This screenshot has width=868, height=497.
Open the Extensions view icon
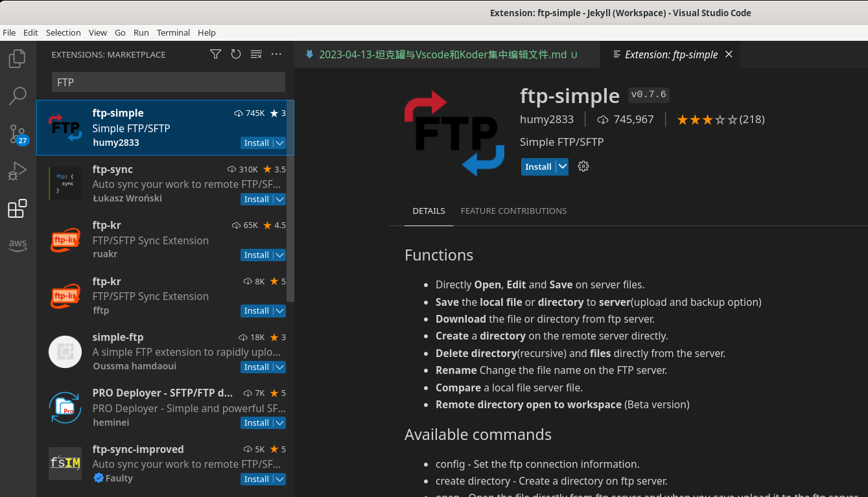click(18, 209)
